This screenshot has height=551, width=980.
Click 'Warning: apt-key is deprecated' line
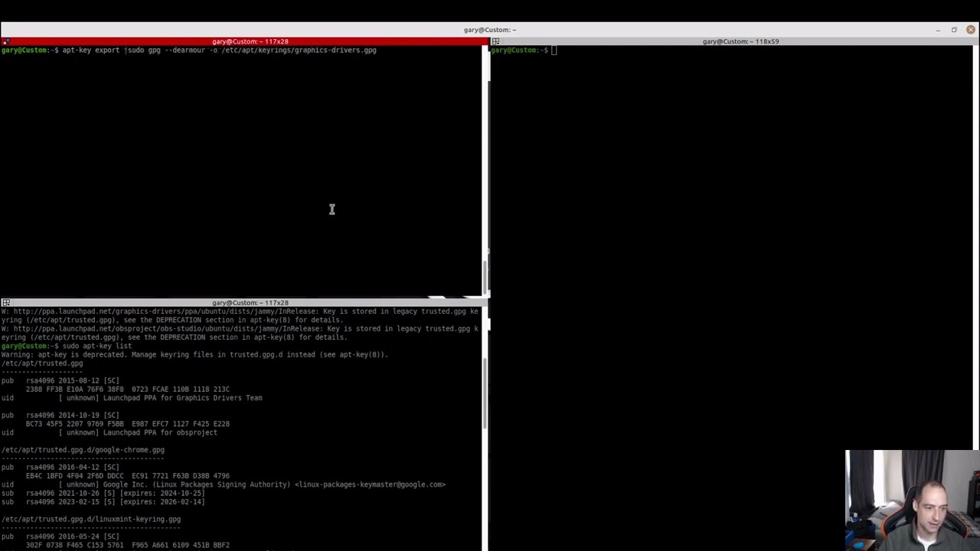194,354
